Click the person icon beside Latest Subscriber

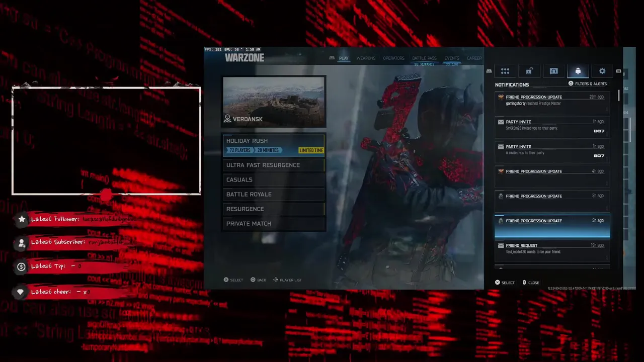pos(22,243)
